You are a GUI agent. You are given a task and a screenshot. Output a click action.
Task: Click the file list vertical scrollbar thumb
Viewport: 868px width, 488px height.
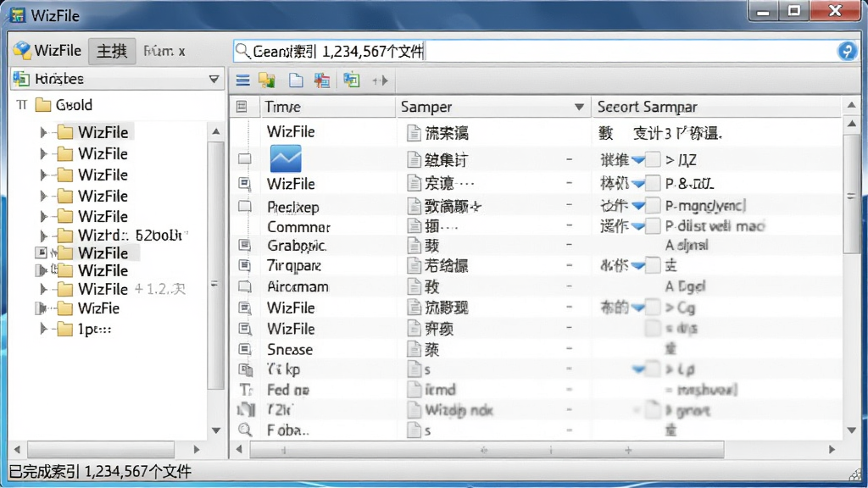coord(851,192)
